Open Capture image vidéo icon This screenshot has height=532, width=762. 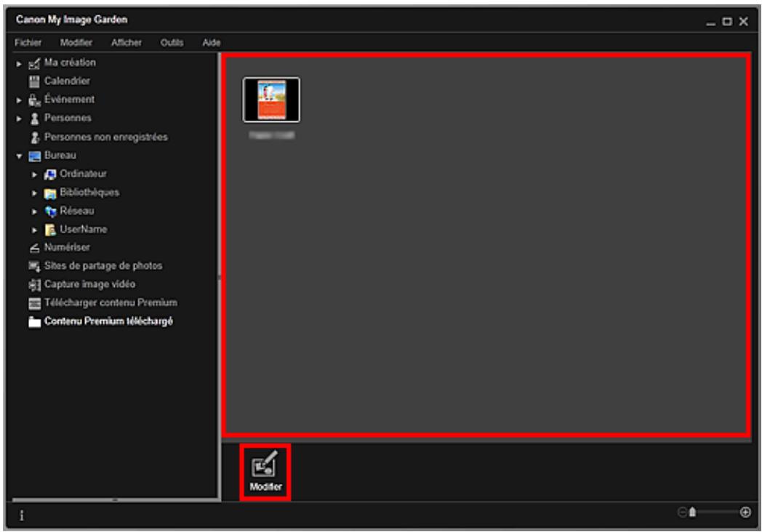click(33, 284)
